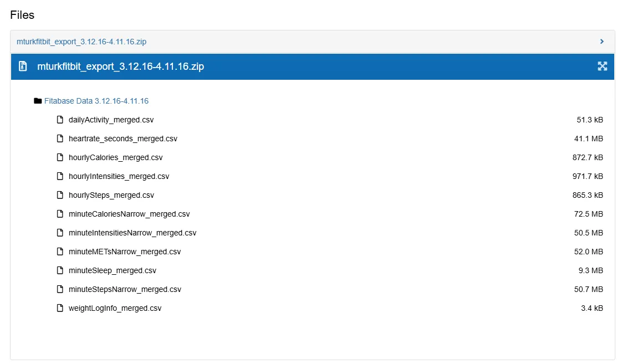Click the file icon next to minuteStepsNarrow_merged.csv
The image size is (622, 364).
point(60,289)
